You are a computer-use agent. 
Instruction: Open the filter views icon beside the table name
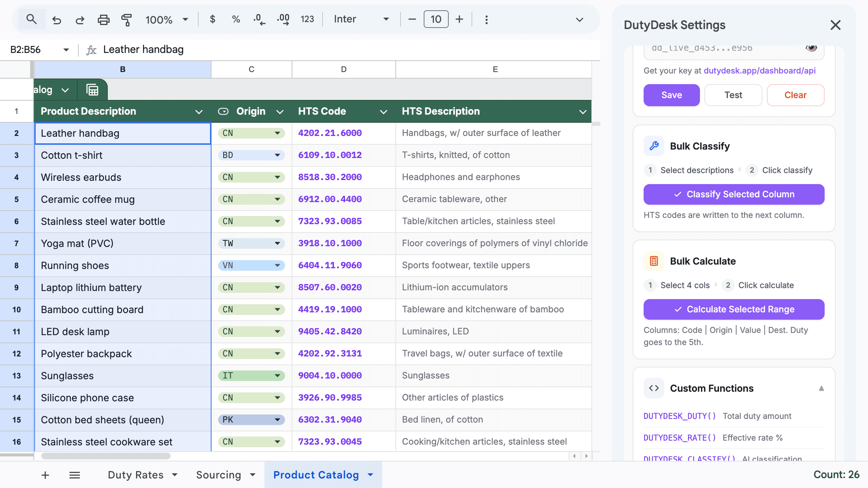92,89
